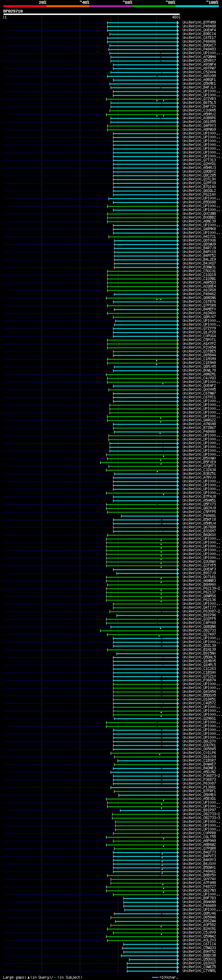Click hit label UniRef100_A9SNF4

pyautogui.click(x=199, y=65)
